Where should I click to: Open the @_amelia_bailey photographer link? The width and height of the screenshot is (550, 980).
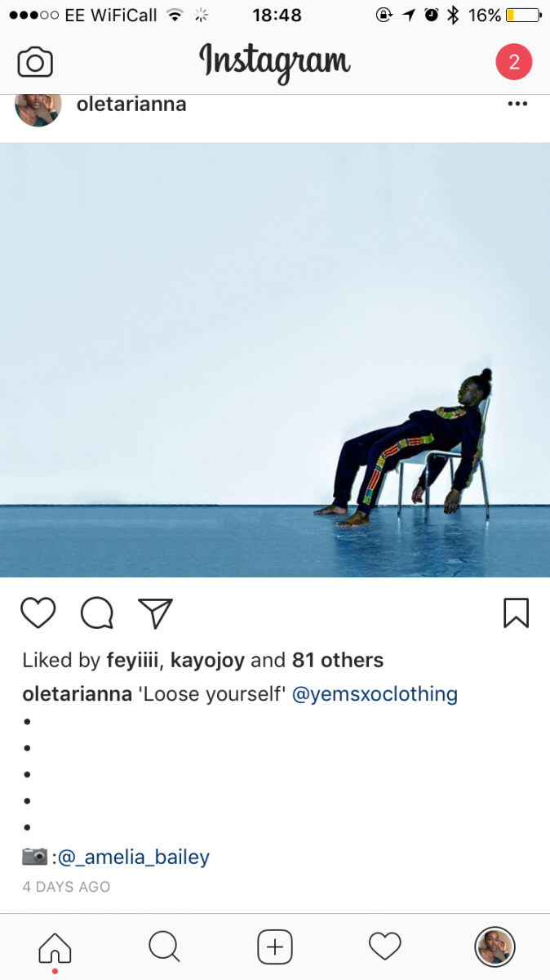134,857
